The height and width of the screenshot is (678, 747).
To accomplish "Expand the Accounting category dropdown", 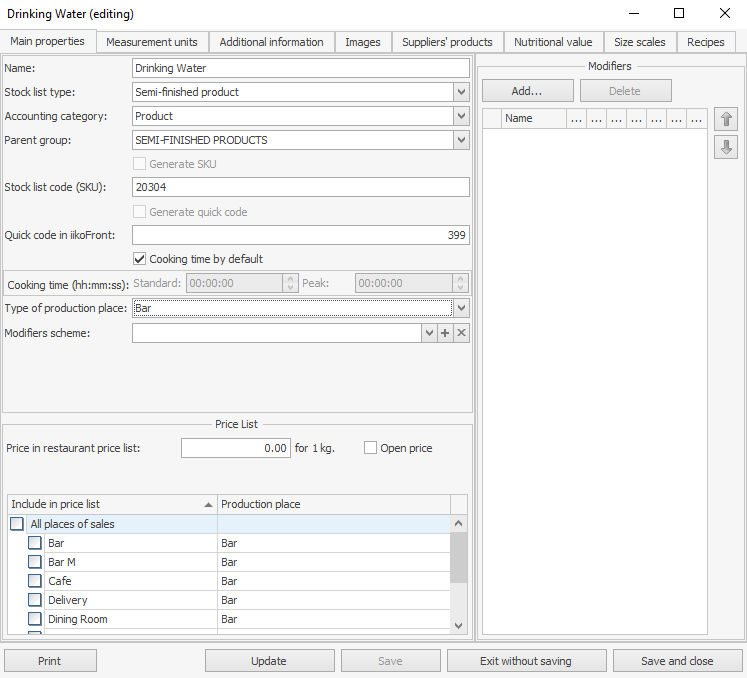I will point(460,116).
